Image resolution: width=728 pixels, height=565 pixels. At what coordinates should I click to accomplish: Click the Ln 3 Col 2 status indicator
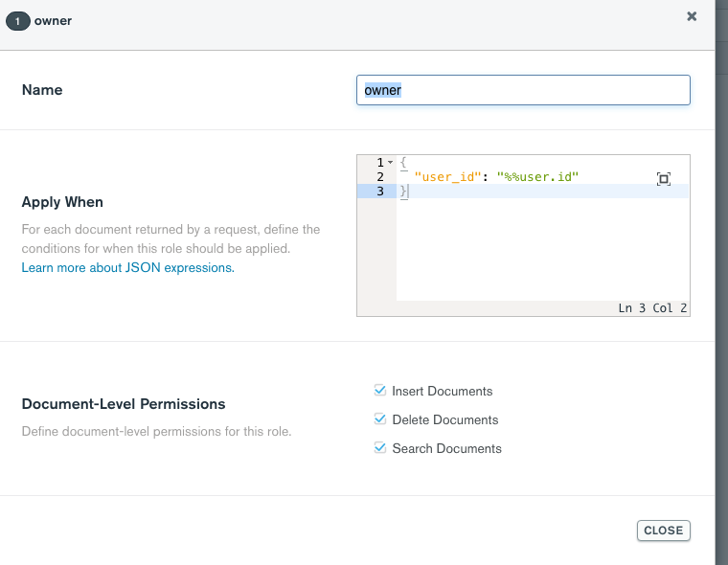tap(652, 308)
